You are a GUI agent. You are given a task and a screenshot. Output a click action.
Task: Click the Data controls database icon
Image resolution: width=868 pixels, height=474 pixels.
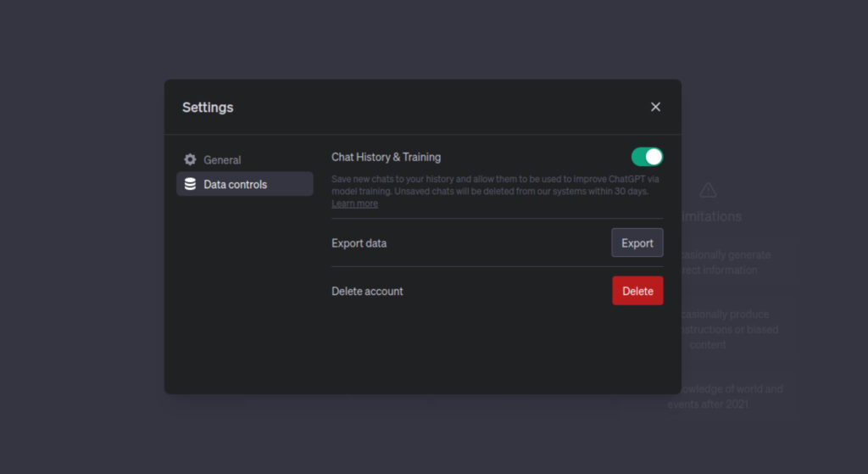pos(190,184)
